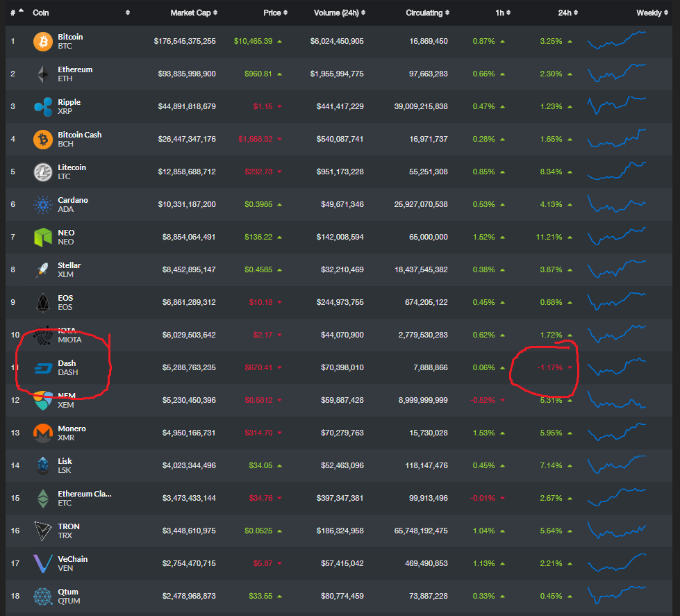Click Litecoin 24h change 8.34%

click(552, 172)
